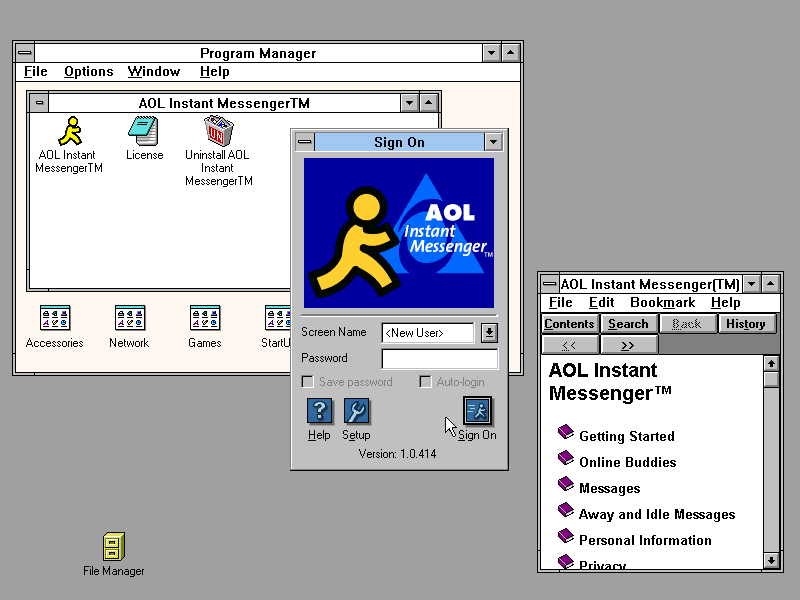Open the File Manager desktop icon
The width and height of the screenshot is (800, 600).
pyautogui.click(x=113, y=545)
